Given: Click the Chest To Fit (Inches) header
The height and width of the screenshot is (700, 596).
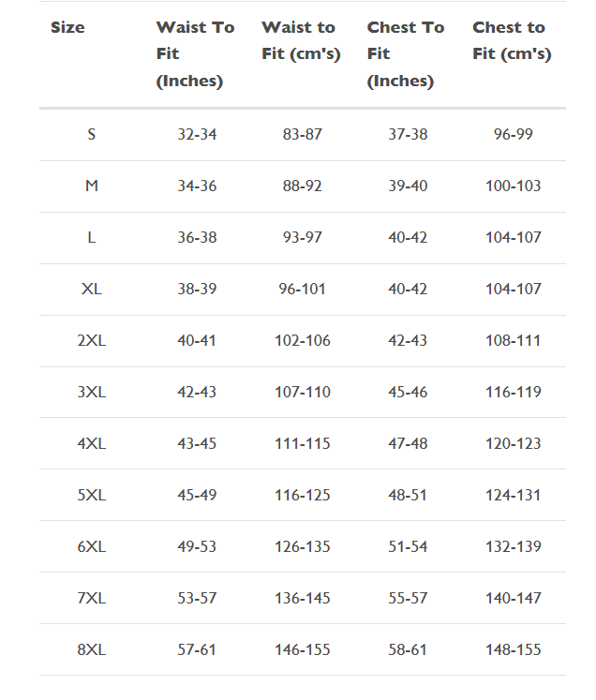Looking at the screenshot, I should click(405, 54).
